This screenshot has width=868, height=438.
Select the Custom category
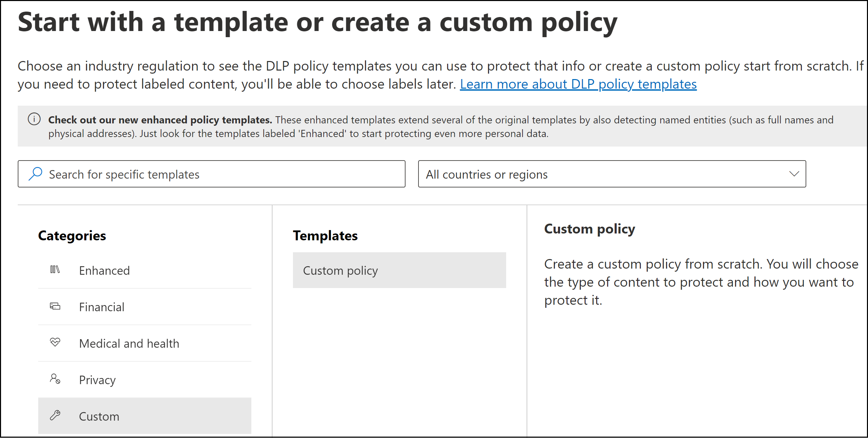click(x=99, y=417)
